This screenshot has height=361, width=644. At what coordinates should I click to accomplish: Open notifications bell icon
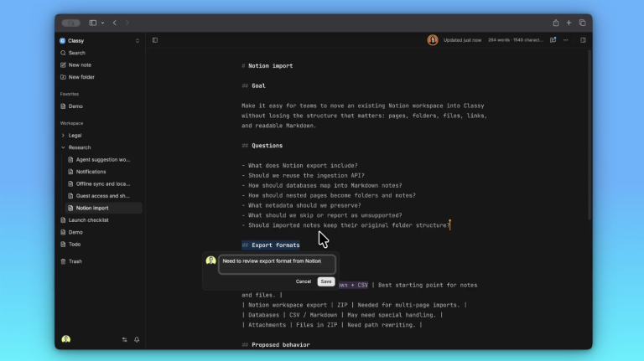[137, 340]
